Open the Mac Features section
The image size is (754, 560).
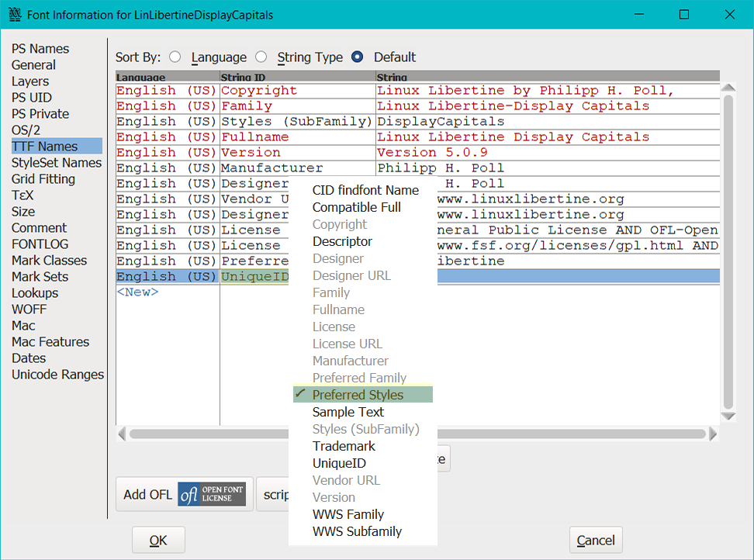click(x=50, y=342)
